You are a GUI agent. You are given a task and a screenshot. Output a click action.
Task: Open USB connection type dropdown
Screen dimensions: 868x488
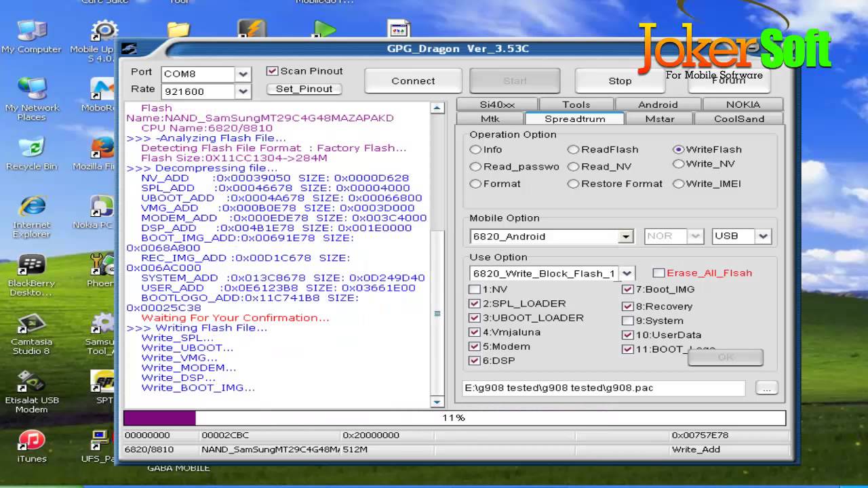[764, 236]
